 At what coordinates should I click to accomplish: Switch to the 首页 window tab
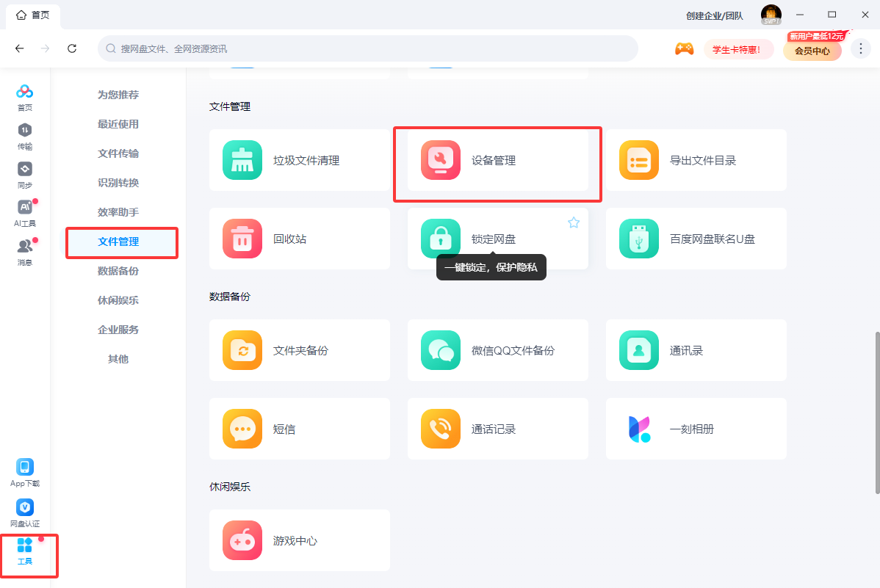click(33, 15)
